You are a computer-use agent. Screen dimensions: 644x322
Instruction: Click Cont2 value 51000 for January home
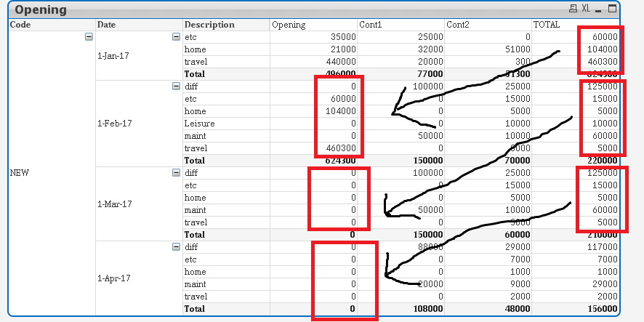(x=518, y=49)
